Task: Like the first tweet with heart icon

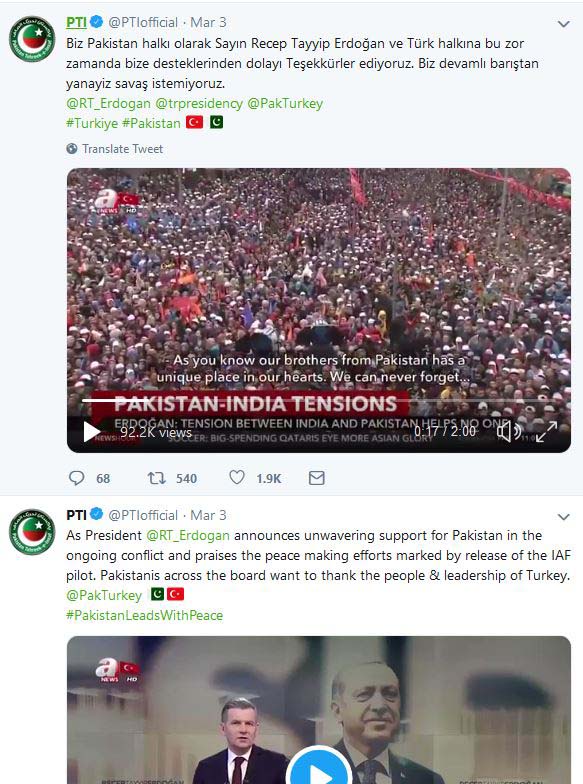Action: click(x=236, y=478)
